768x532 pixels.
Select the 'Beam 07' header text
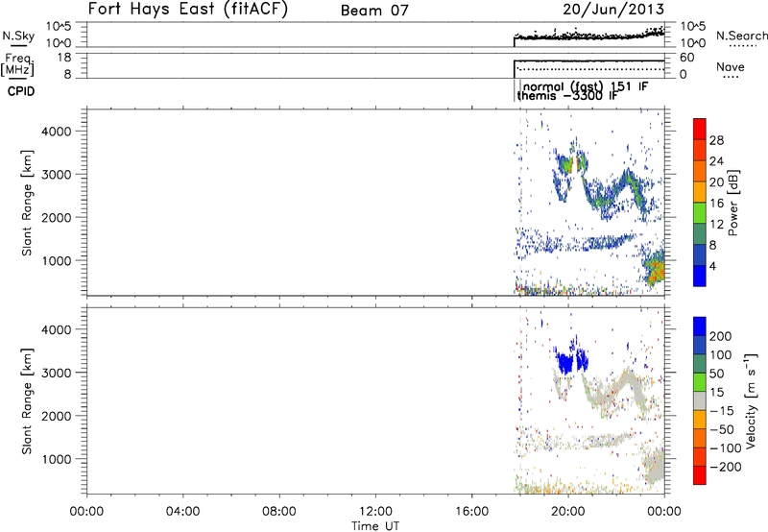(374, 11)
